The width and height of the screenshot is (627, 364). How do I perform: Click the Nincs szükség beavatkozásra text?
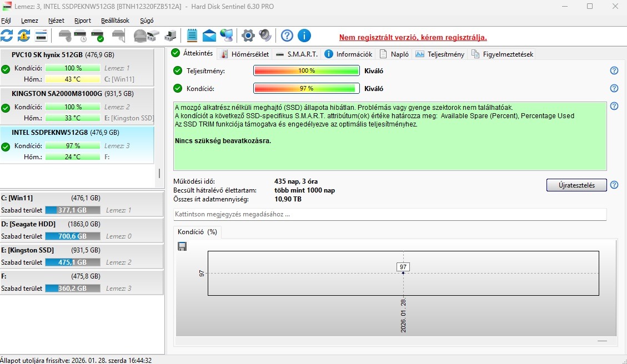pyautogui.click(x=223, y=140)
